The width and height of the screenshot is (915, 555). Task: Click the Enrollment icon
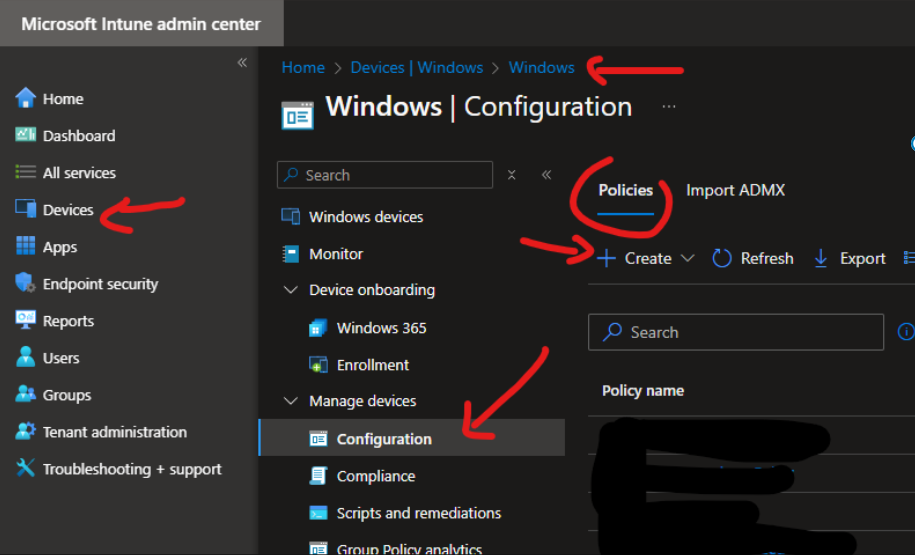coord(318,365)
